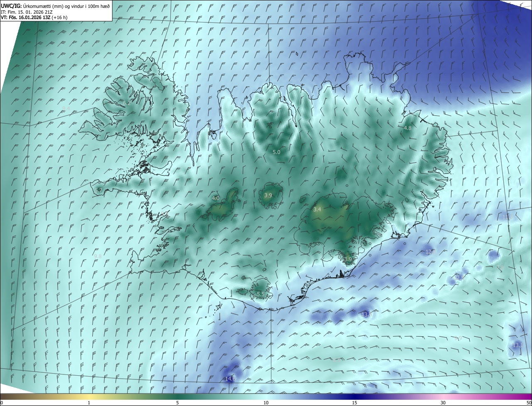532x406 pixels.
Task: Click the 13.1 value in the lower-right corner
Action: pyautogui.click(x=517, y=345)
